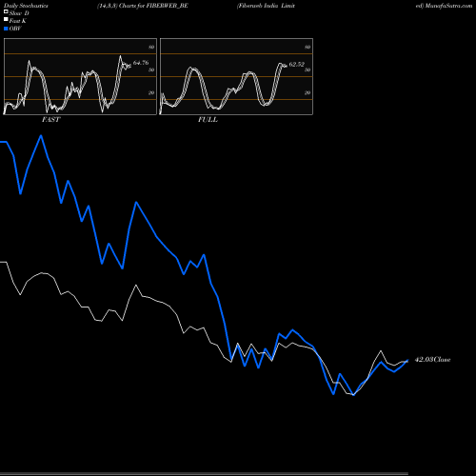This screenshot has height=476, width=476.
Task: Click the 80 level label in FAST chart
Action: [151, 47]
